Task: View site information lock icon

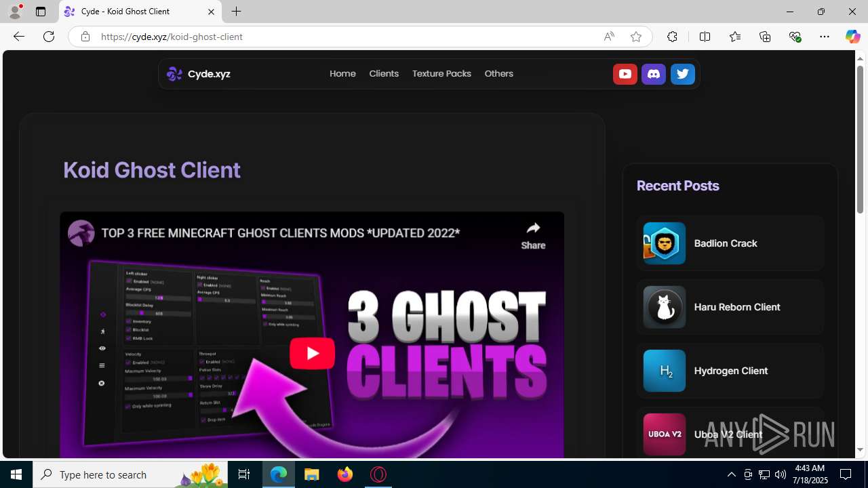Action: [x=85, y=37]
